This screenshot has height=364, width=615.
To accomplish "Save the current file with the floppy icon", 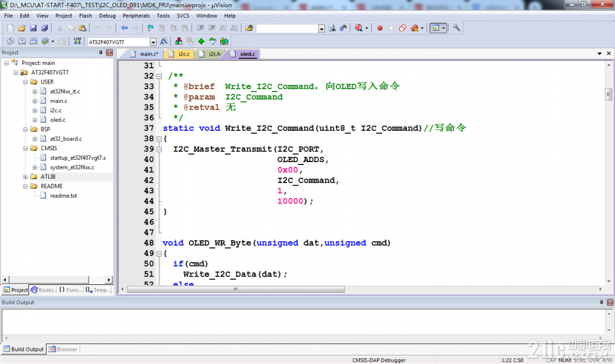I will [33, 28].
